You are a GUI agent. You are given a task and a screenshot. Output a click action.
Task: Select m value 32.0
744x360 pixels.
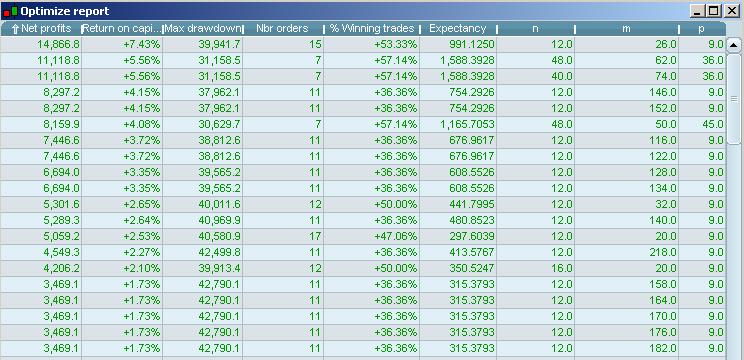[x=666, y=204]
